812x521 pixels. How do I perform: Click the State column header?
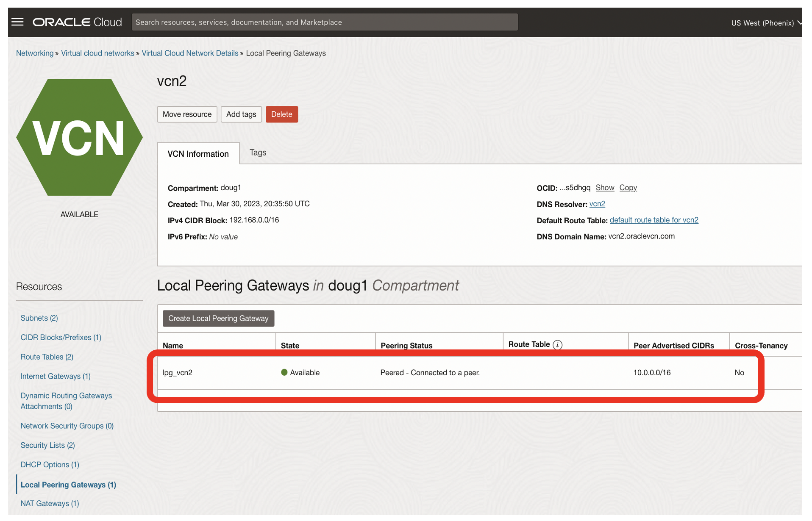pyautogui.click(x=290, y=346)
